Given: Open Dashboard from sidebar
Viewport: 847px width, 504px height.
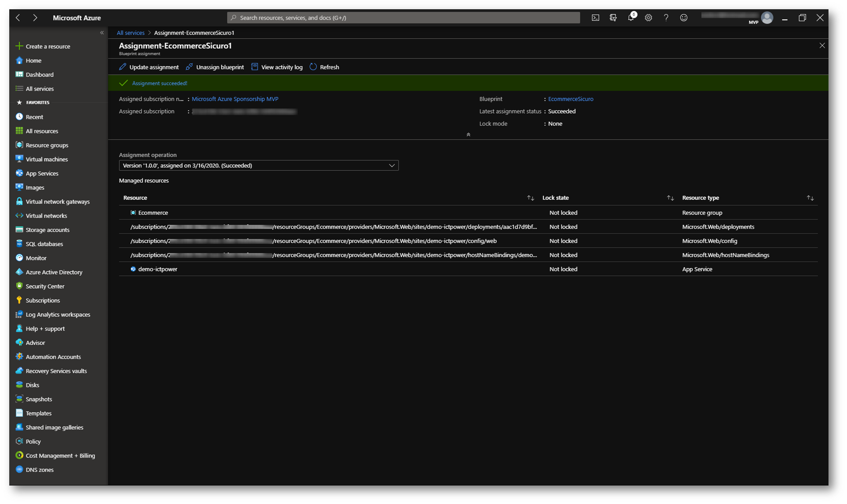Looking at the screenshot, I should coord(34,74).
